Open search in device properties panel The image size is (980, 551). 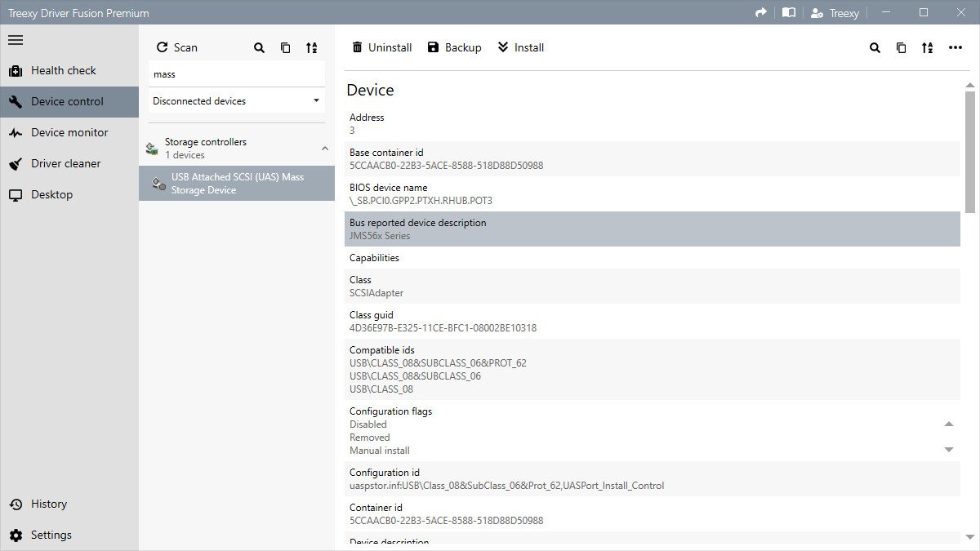tap(875, 47)
